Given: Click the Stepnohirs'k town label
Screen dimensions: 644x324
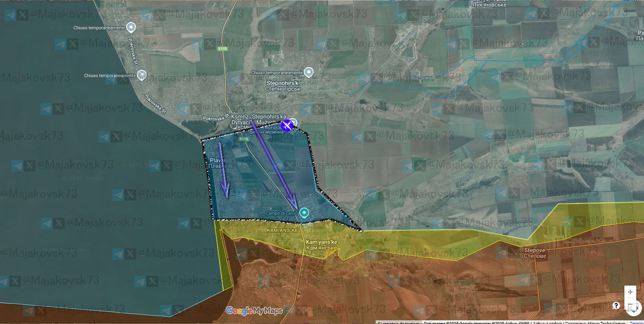Looking at the screenshot, I should point(283,86).
